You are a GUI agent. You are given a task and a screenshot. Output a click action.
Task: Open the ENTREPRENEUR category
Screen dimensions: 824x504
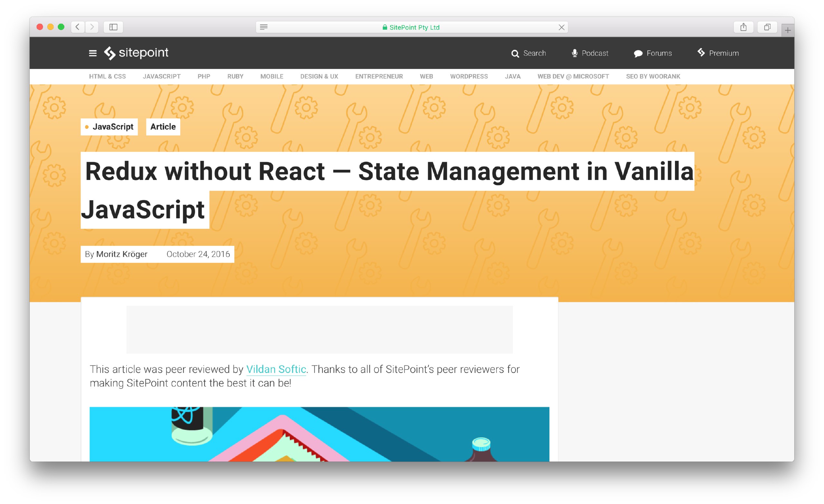coord(379,77)
